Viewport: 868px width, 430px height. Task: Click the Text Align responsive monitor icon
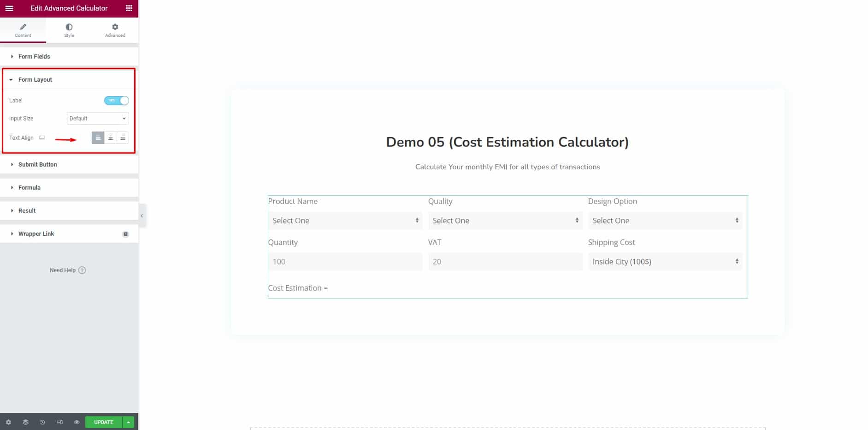point(41,137)
